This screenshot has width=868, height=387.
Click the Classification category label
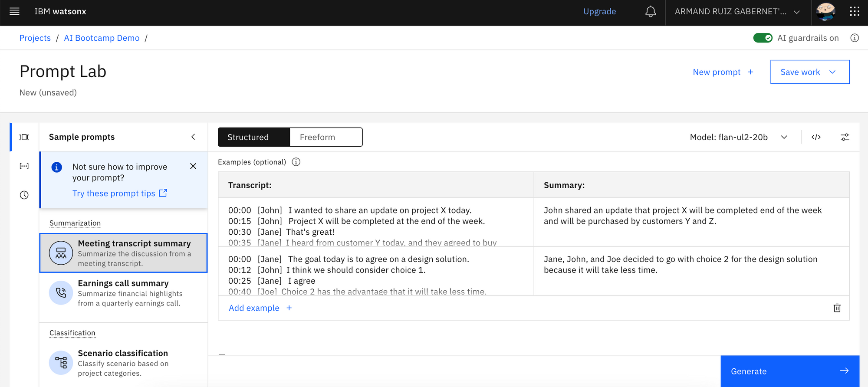tap(72, 333)
